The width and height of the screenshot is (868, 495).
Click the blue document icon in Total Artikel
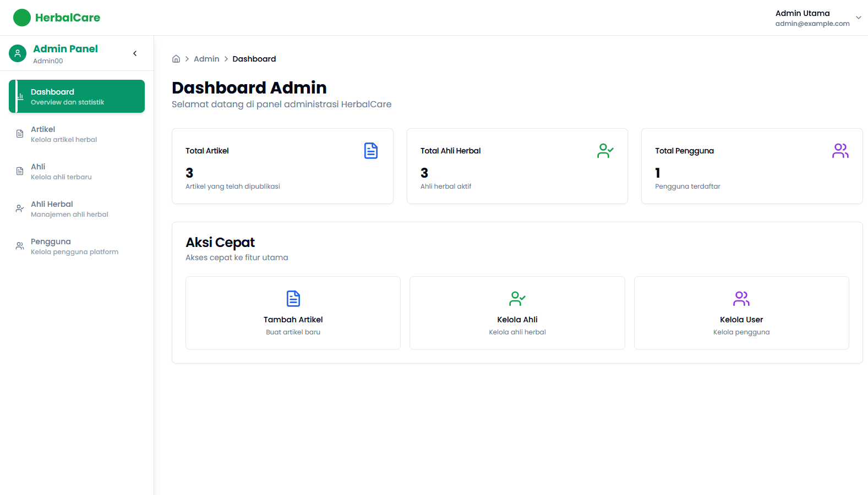tap(371, 151)
